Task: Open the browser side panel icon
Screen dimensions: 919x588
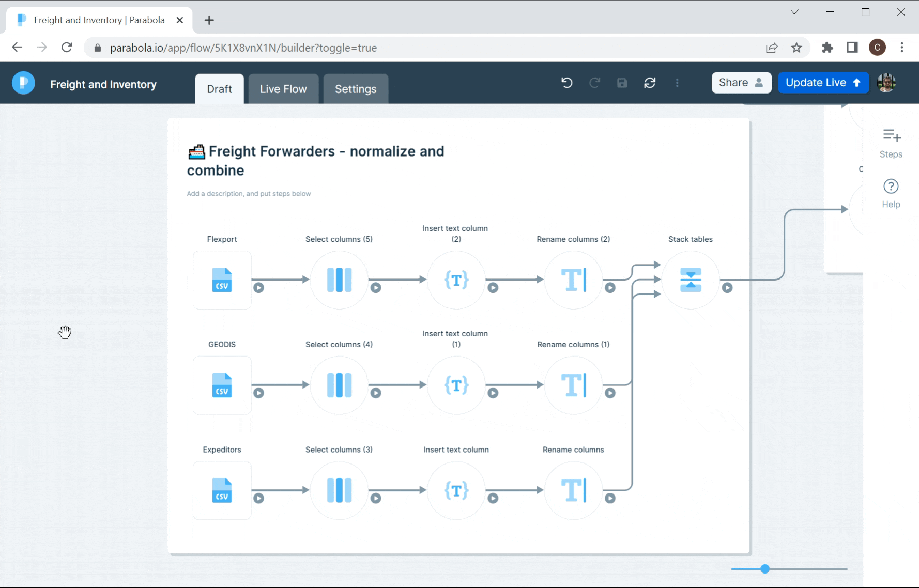Action: coord(852,48)
